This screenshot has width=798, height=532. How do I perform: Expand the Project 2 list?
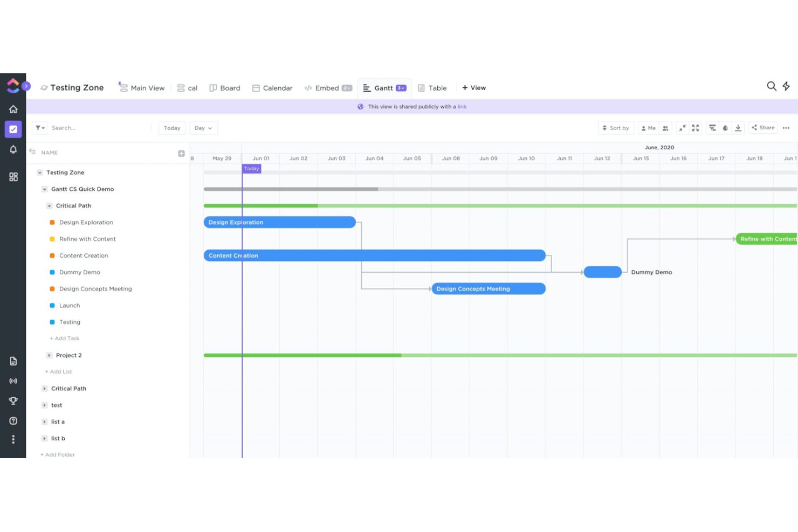click(x=49, y=356)
